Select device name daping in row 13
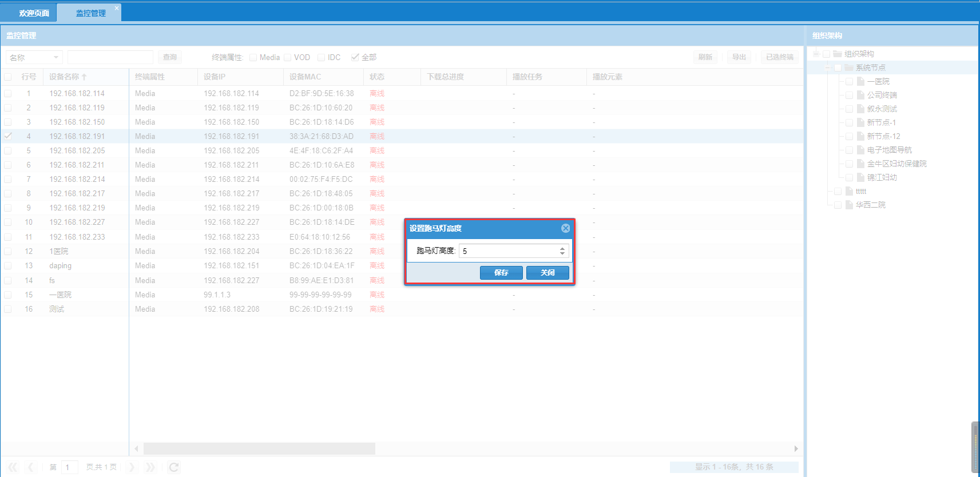980x477 pixels. pos(60,266)
